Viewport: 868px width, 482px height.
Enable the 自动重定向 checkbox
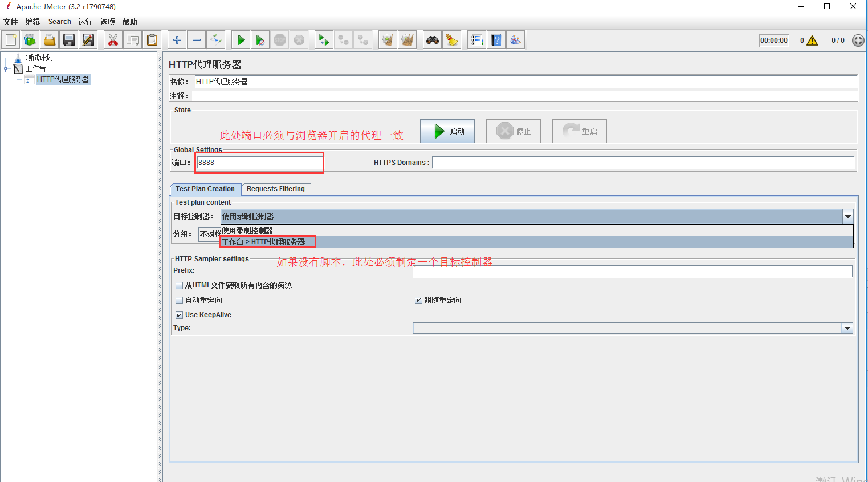pyautogui.click(x=179, y=300)
